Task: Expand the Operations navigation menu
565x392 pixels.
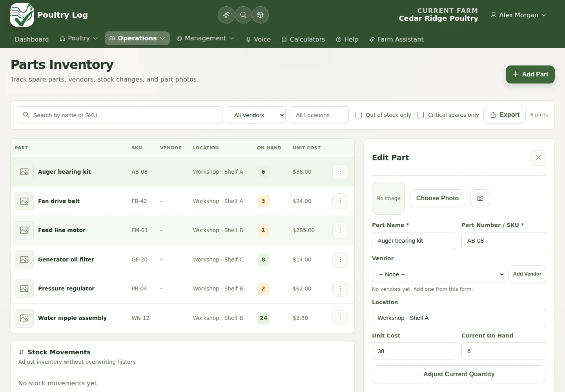Action: [137, 38]
